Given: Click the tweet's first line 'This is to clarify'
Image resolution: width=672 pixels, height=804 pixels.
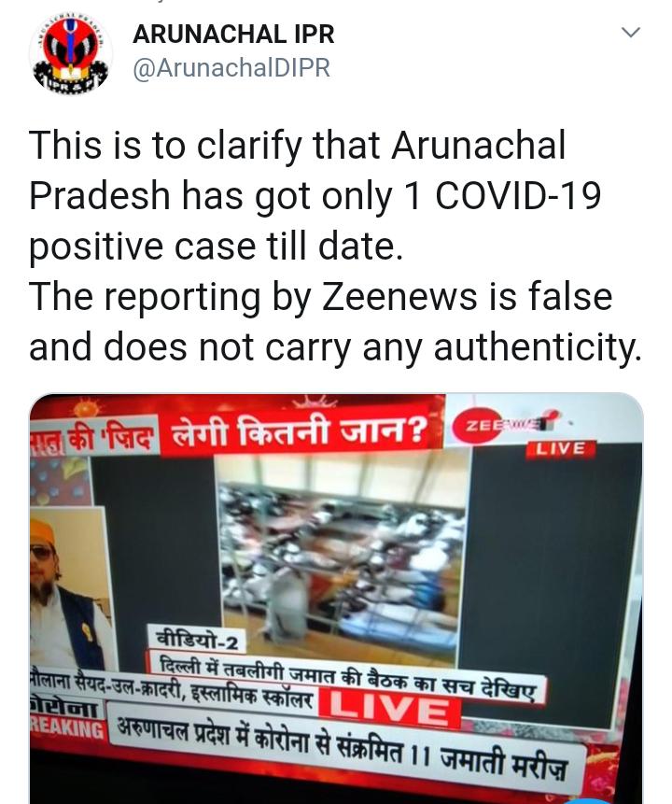Looking at the screenshot, I should (298, 146).
